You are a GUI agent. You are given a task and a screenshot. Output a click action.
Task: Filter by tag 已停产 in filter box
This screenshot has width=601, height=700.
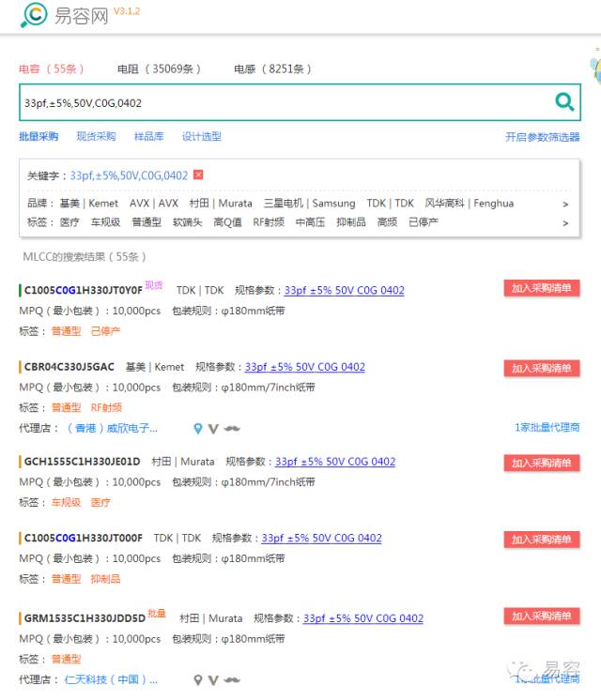[x=424, y=221]
